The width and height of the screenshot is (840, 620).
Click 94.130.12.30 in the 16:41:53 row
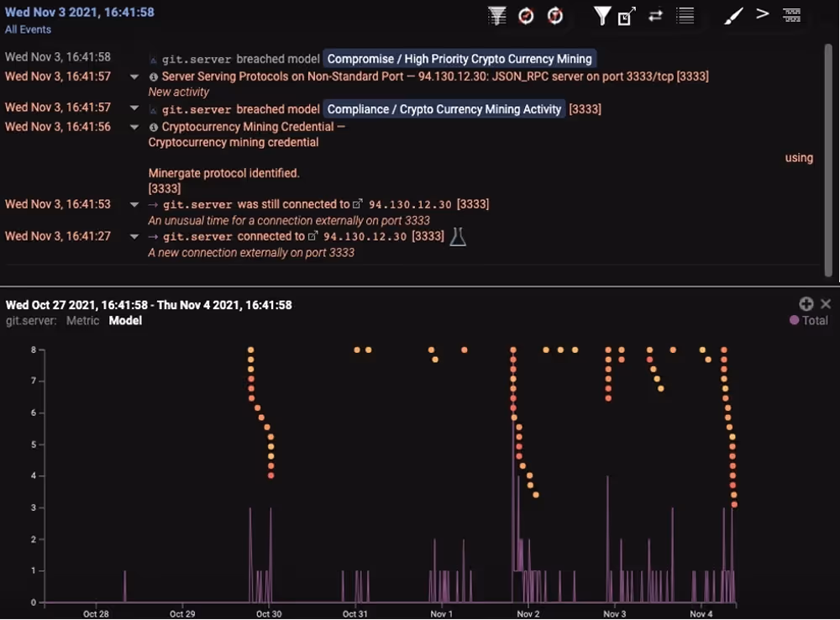pyautogui.click(x=410, y=205)
